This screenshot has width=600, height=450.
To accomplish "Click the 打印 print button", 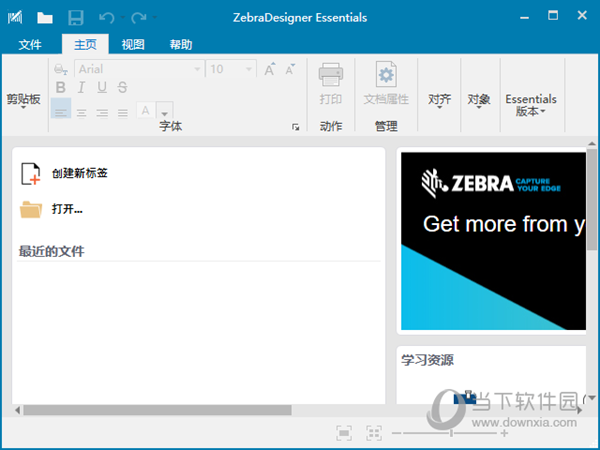I will tap(331, 84).
